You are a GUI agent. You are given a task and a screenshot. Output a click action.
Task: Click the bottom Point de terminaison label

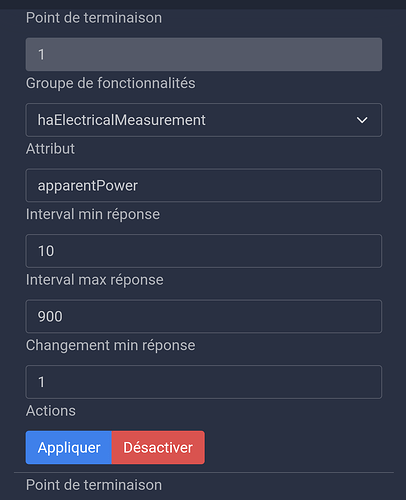click(94, 485)
